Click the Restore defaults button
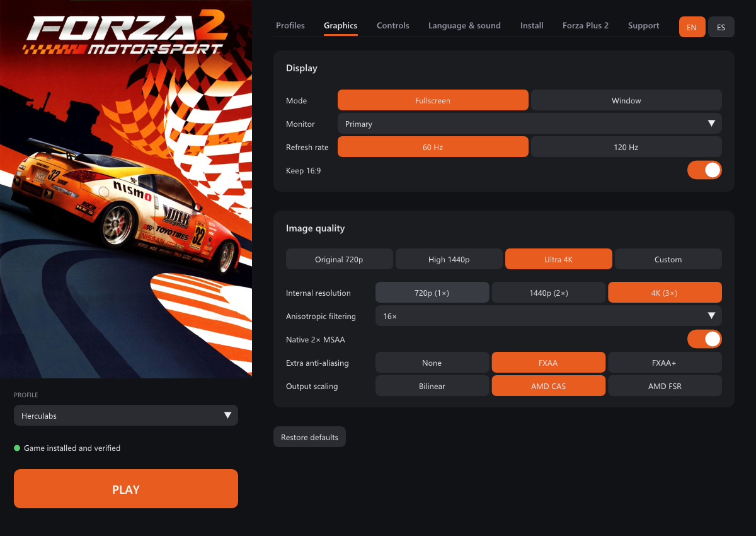 [x=309, y=437]
